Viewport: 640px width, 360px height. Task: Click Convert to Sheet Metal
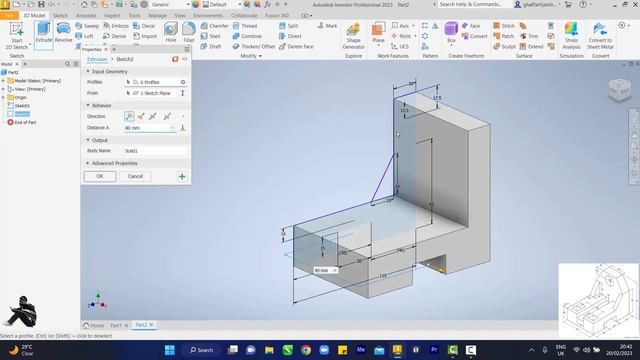(600, 36)
